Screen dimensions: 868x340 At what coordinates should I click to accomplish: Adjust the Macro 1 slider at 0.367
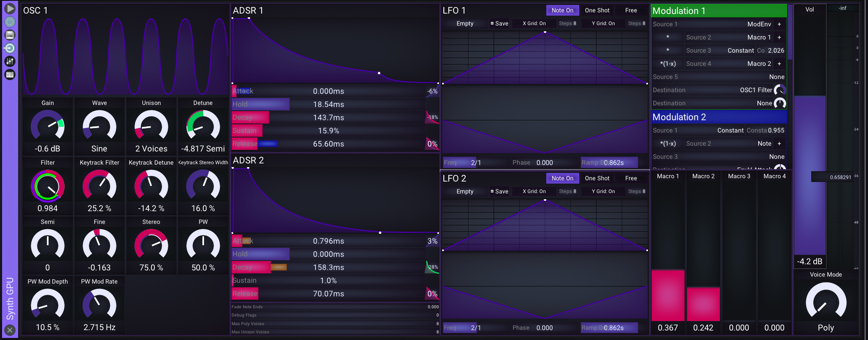668,251
